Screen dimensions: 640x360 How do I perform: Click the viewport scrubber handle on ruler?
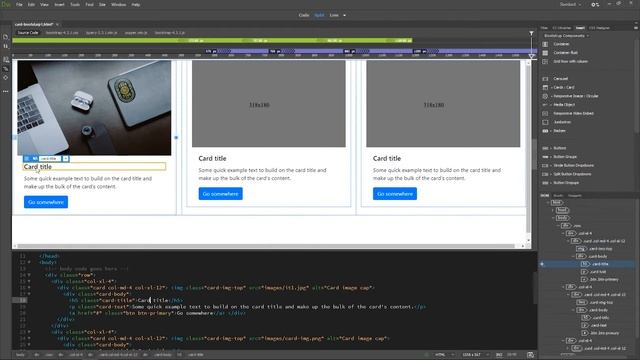(x=531, y=56)
